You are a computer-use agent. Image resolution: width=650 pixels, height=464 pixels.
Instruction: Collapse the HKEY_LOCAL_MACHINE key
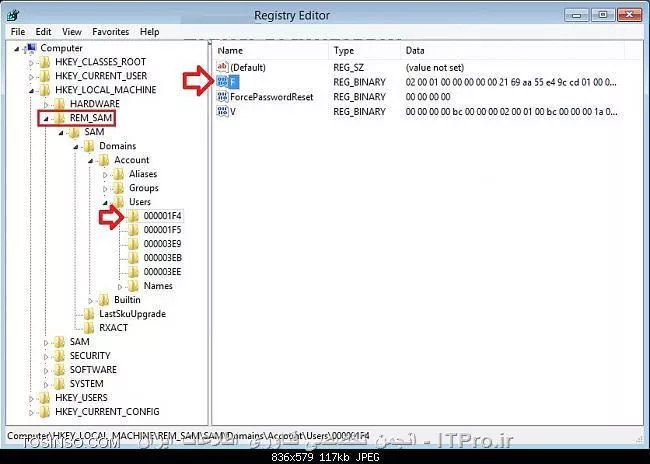(x=32, y=91)
